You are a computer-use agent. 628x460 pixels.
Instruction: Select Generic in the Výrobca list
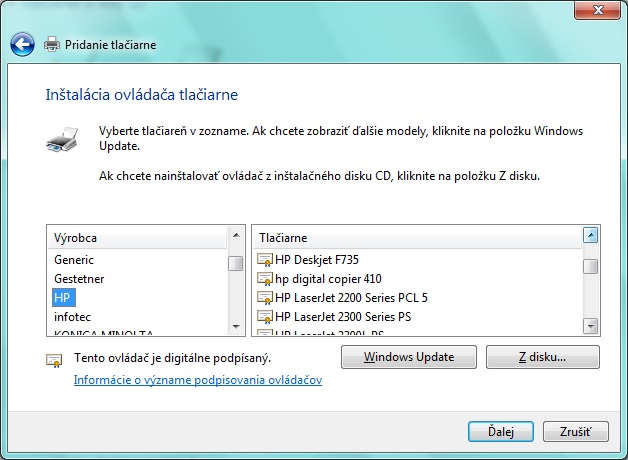[x=74, y=260]
